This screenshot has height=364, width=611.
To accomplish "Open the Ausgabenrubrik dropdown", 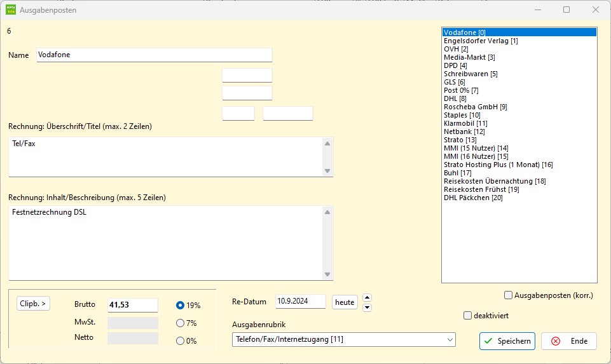I will pos(344,339).
